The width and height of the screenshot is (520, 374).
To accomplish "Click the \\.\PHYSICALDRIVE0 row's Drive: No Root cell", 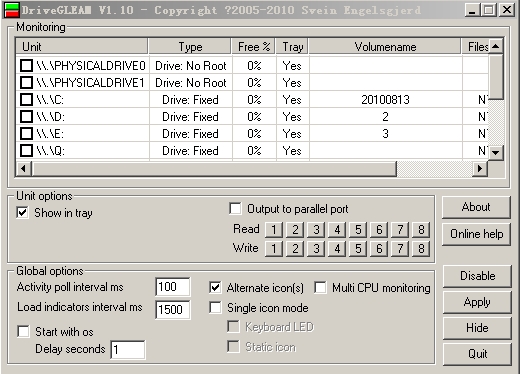I will (x=191, y=66).
